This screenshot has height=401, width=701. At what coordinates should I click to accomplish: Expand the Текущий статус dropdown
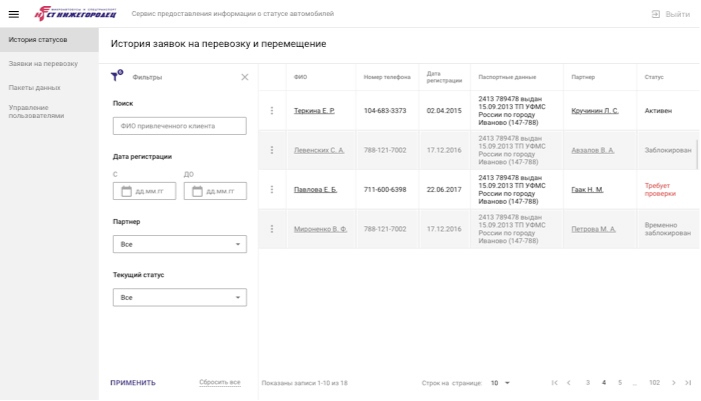[180, 297]
